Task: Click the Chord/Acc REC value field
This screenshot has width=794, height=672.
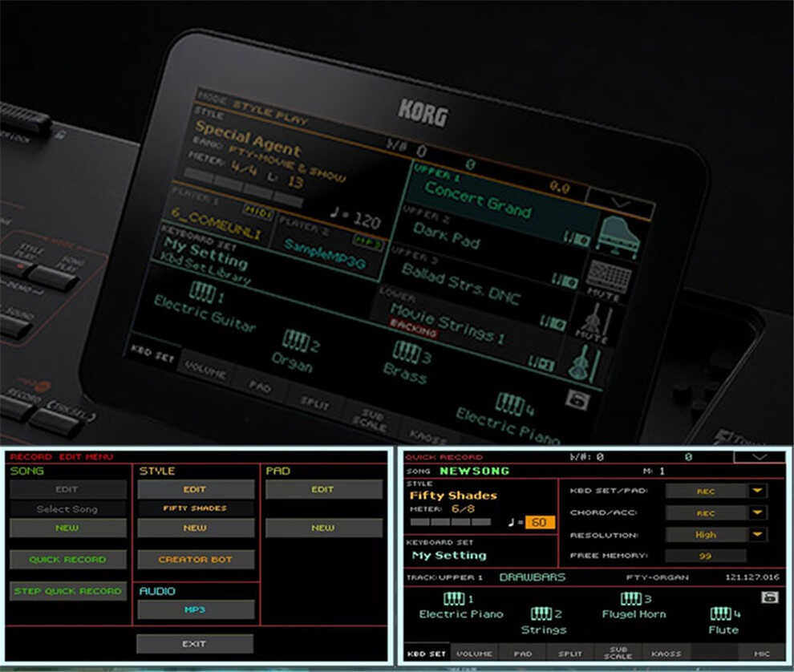Action: pyautogui.click(x=706, y=513)
